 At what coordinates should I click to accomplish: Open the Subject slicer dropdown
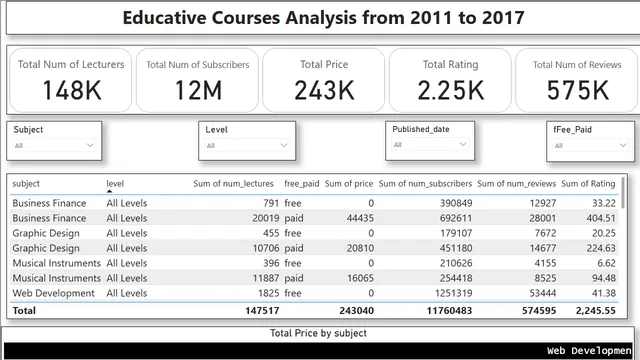click(x=54, y=145)
